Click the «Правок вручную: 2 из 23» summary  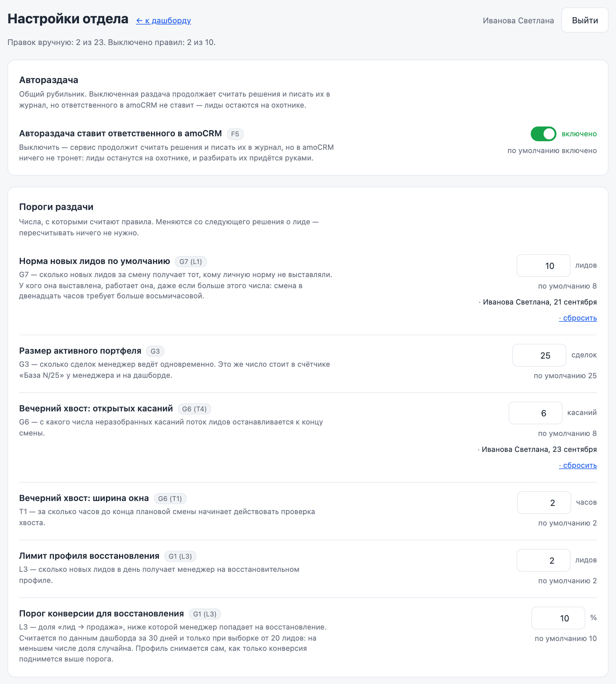(56, 43)
